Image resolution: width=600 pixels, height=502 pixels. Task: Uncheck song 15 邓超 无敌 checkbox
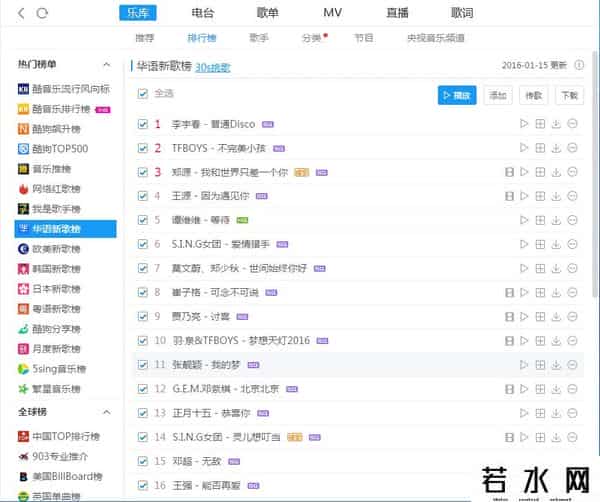143,461
